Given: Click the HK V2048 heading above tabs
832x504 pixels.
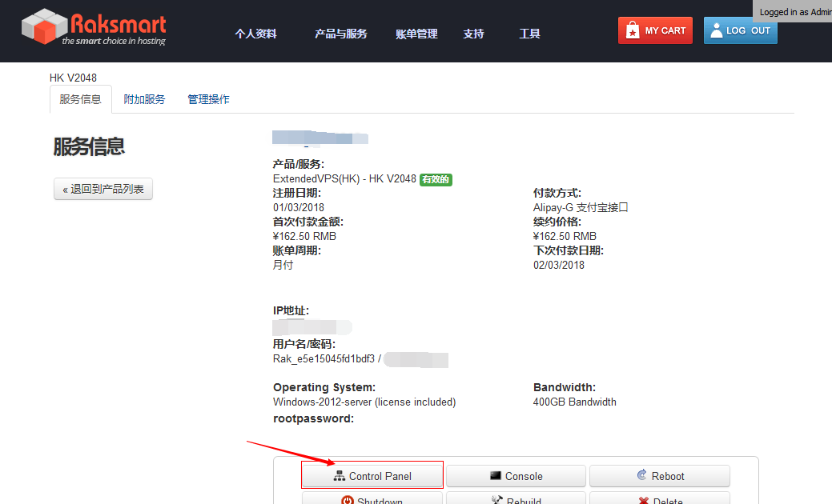Looking at the screenshot, I should [x=73, y=78].
